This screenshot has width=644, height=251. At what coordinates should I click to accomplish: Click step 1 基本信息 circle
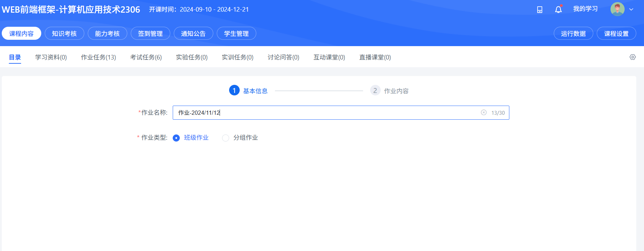pos(234,90)
